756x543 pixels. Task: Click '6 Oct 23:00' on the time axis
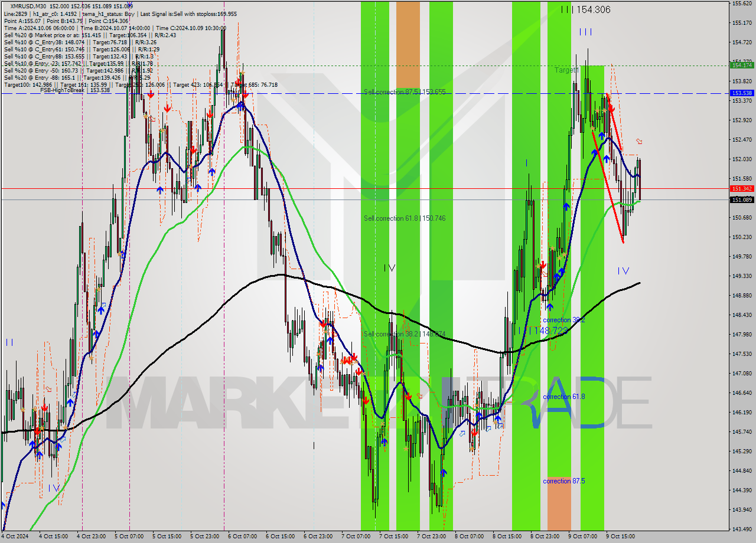pyautogui.click(x=318, y=537)
